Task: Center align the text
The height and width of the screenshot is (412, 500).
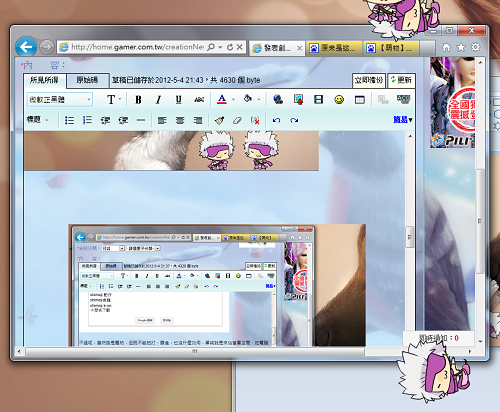Action: pyautogui.click(x=180, y=120)
